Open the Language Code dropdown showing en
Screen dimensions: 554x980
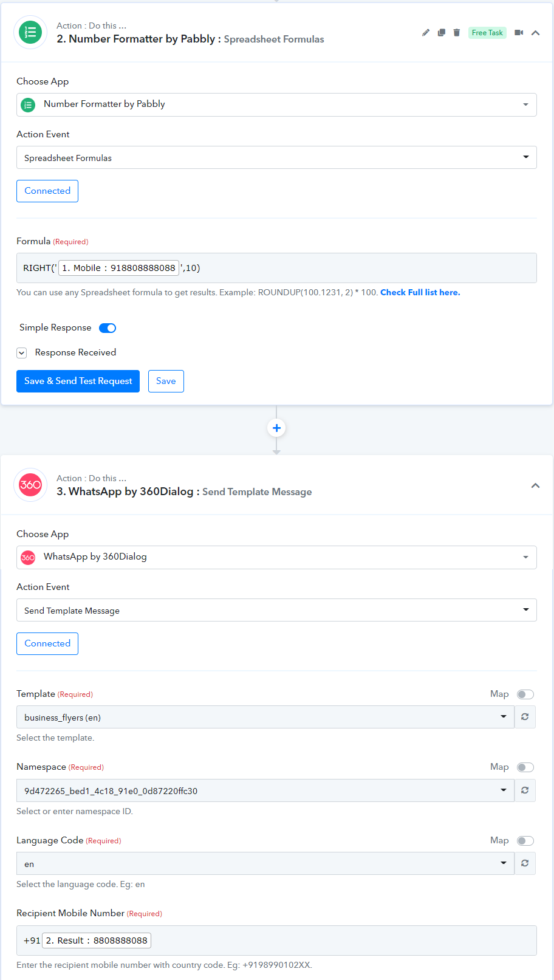point(265,863)
